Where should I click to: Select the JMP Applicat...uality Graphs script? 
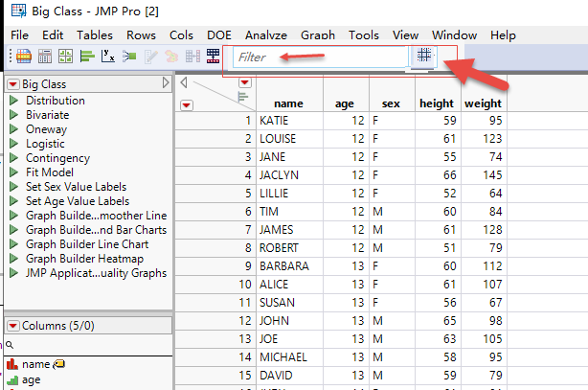point(96,273)
